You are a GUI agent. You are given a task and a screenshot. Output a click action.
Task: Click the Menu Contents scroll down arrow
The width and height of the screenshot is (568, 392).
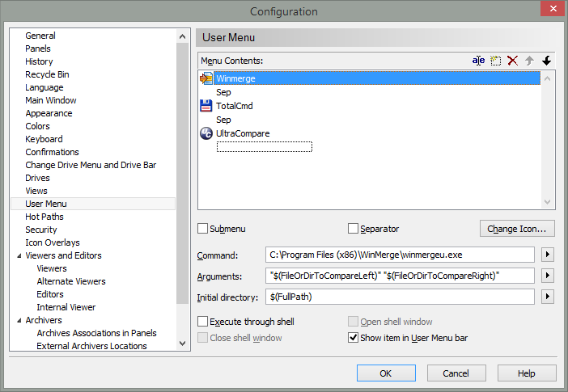tap(547, 202)
